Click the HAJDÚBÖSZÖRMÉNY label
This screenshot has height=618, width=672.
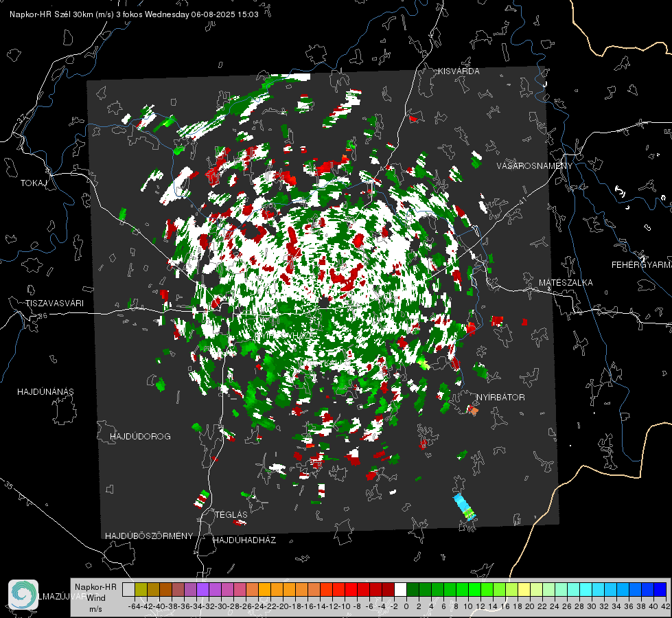[x=149, y=536]
